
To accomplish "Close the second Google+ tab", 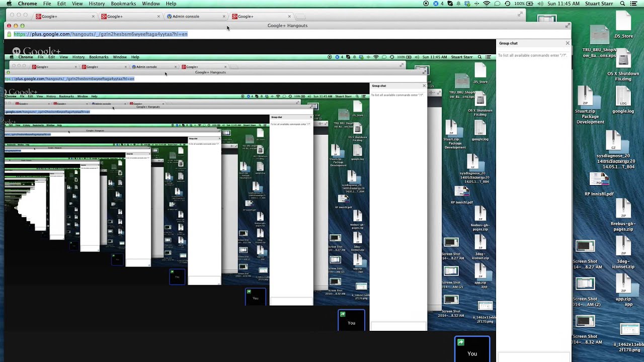I will tap(158, 16).
